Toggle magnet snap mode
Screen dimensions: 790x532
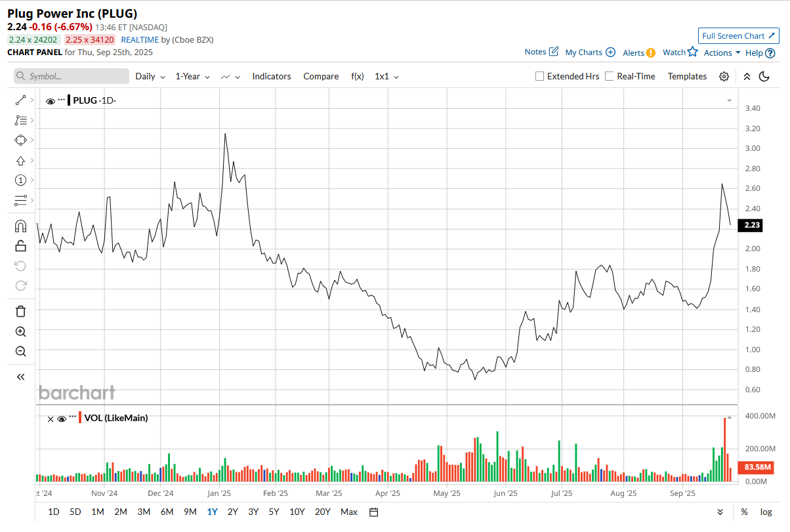click(x=20, y=226)
